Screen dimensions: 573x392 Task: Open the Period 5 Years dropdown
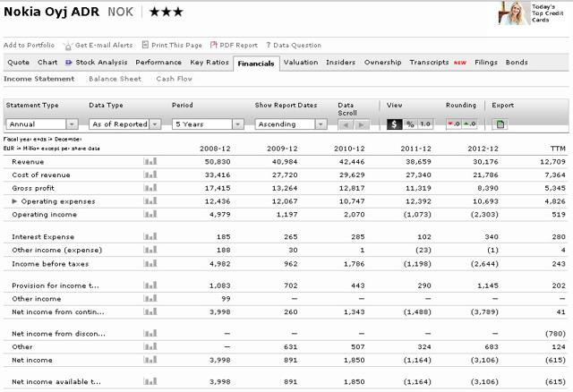click(208, 124)
